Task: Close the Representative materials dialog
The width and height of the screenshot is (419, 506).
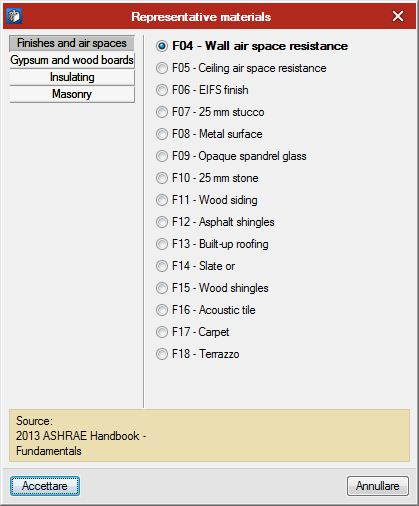Action: (398, 16)
